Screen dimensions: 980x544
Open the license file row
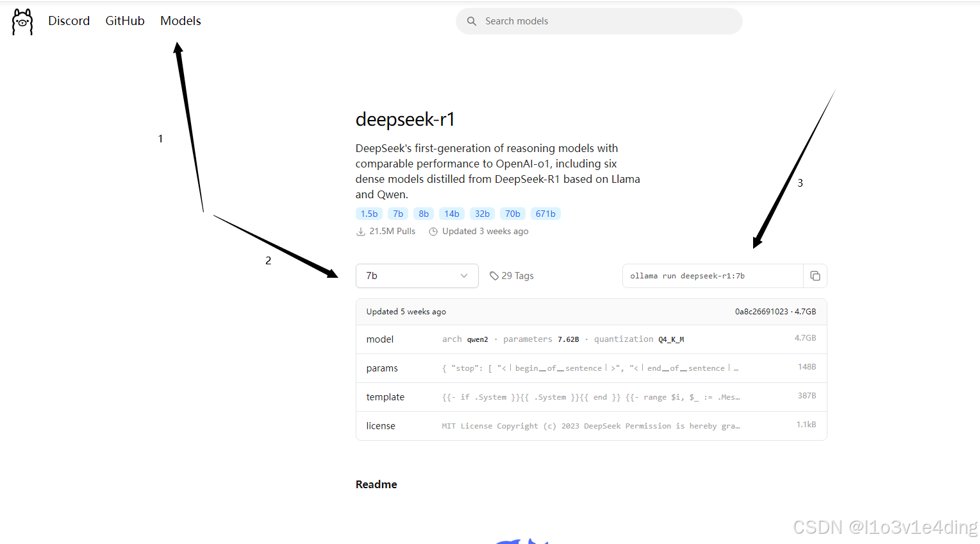pos(592,426)
